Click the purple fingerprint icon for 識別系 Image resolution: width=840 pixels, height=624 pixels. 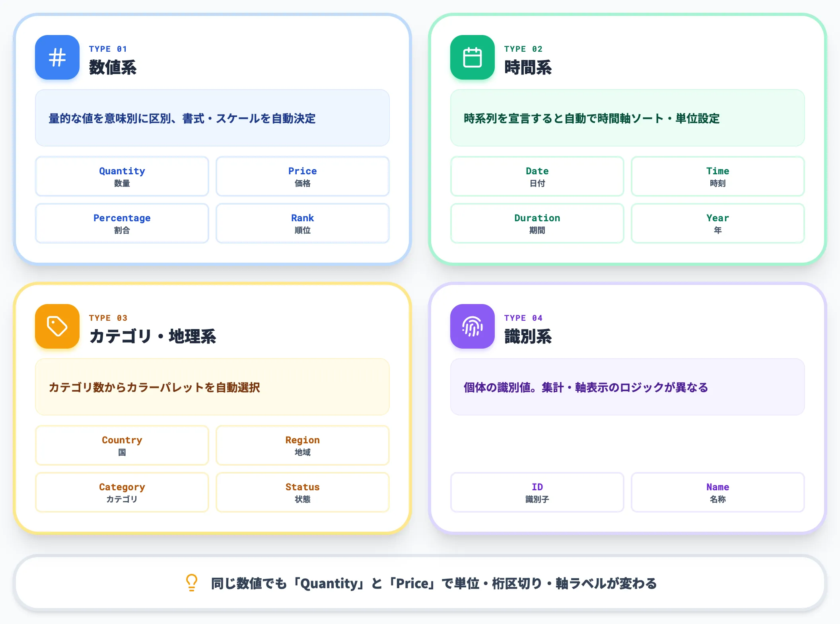click(472, 326)
